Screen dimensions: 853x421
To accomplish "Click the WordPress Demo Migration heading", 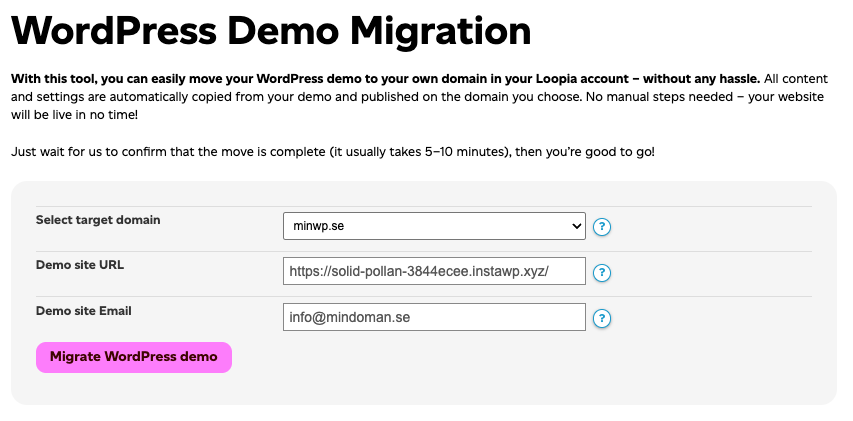I will pyautogui.click(x=271, y=31).
